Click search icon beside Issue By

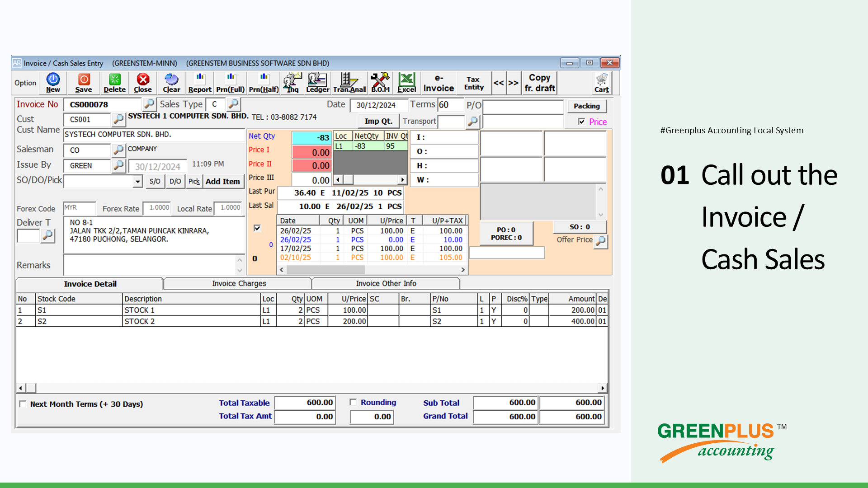pyautogui.click(x=118, y=165)
